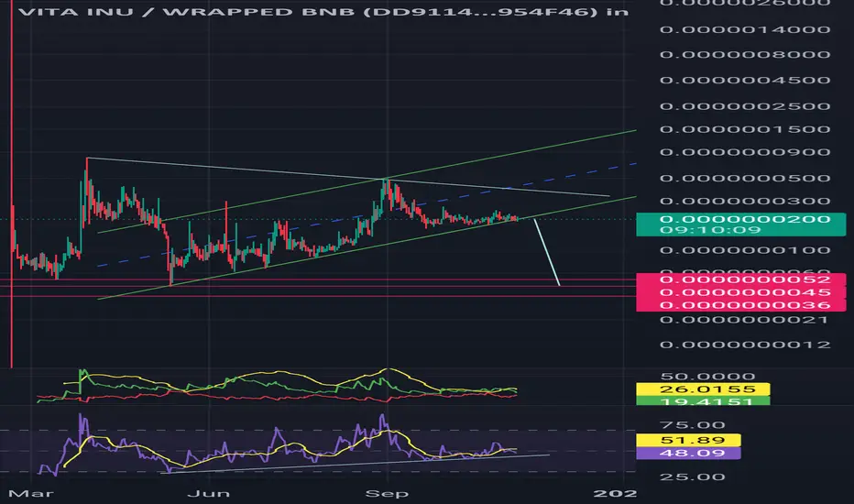Select the upper green channel trendline
Image resolution: width=854 pixels, height=504 pixels.
coord(367,181)
